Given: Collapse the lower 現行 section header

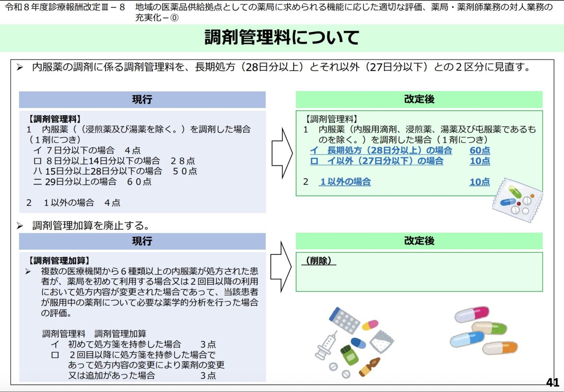Looking at the screenshot, I should click(x=142, y=241).
